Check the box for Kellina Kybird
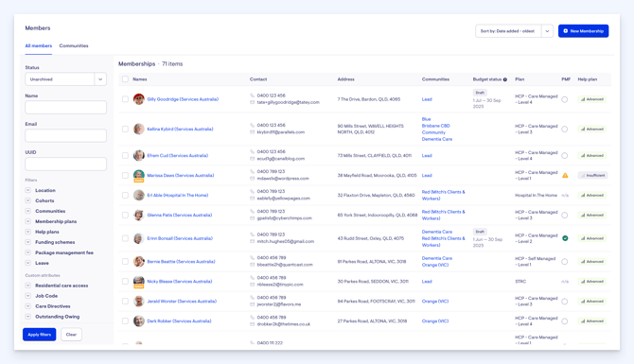 point(125,129)
